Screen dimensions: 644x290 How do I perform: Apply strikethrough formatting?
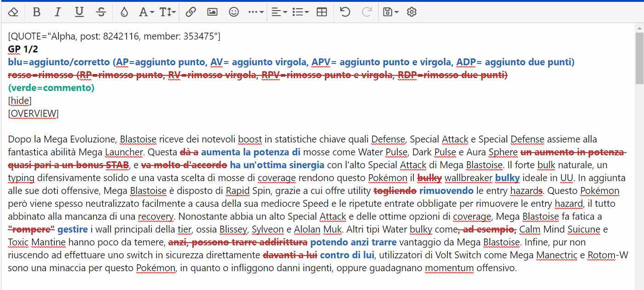point(101,12)
